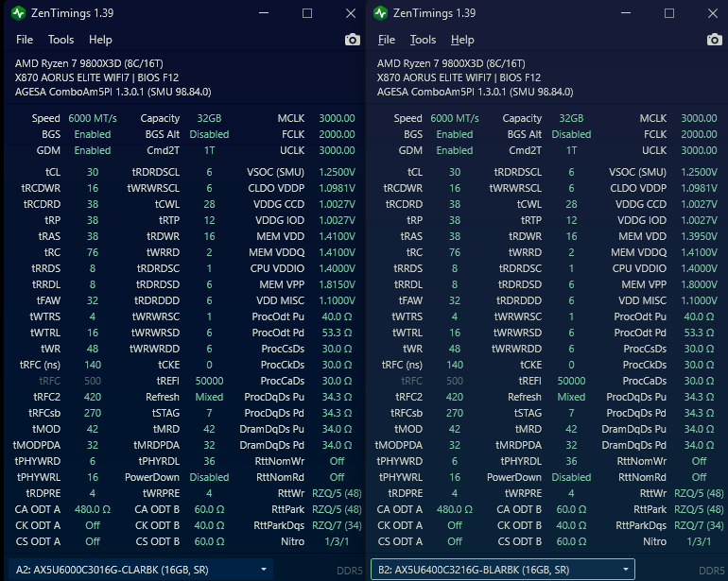Click the Nitro 1/3/1 value in left window

pos(337,541)
